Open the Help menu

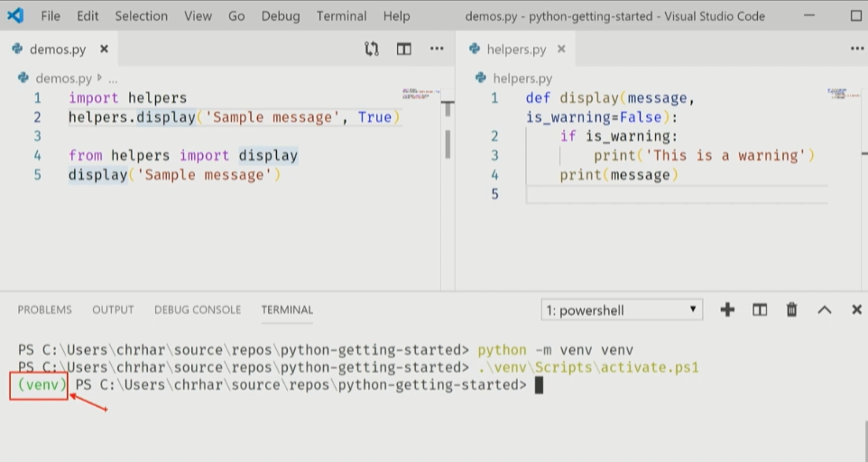click(x=396, y=16)
